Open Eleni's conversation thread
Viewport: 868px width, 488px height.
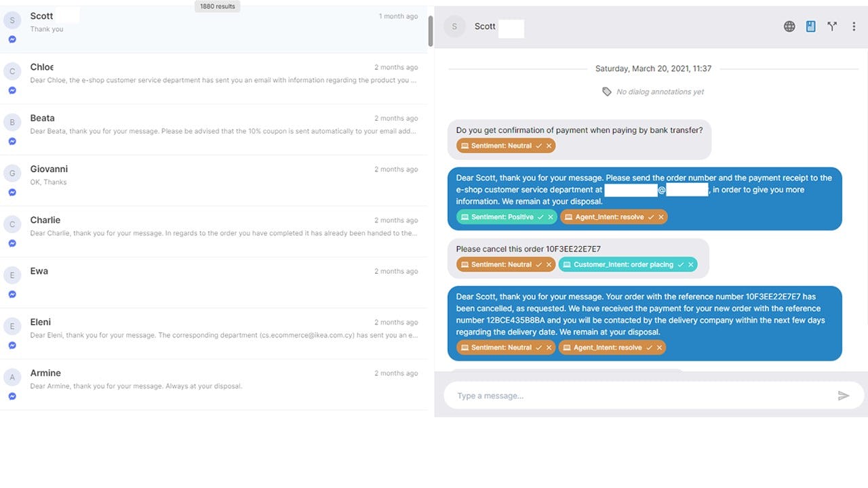point(214,333)
